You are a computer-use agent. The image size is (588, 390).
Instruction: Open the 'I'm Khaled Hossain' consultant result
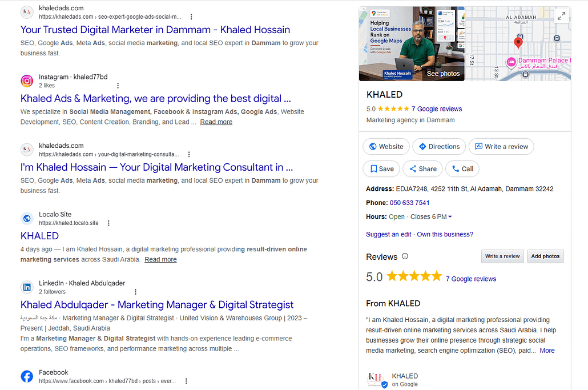157,167
